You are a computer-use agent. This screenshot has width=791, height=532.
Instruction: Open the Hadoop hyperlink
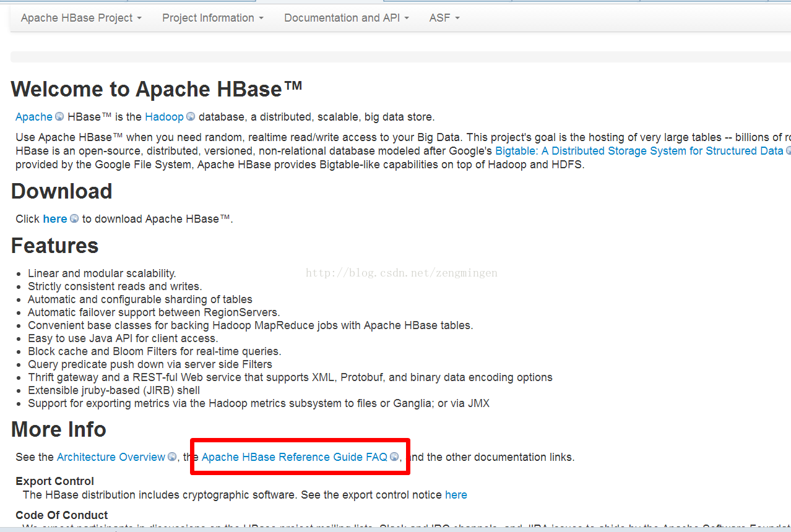pyautogui.click(x=164, y=117)
